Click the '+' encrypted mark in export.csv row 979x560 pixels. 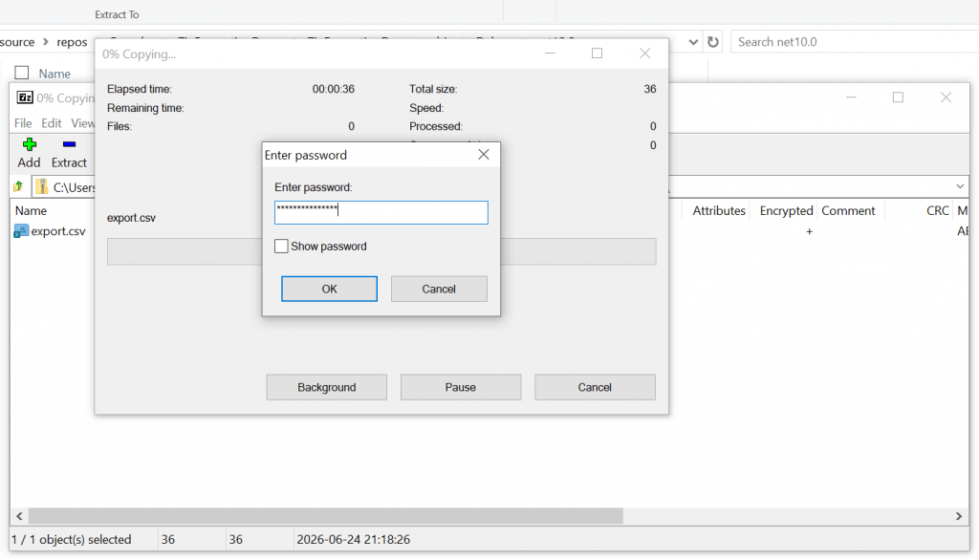point(809,231)
